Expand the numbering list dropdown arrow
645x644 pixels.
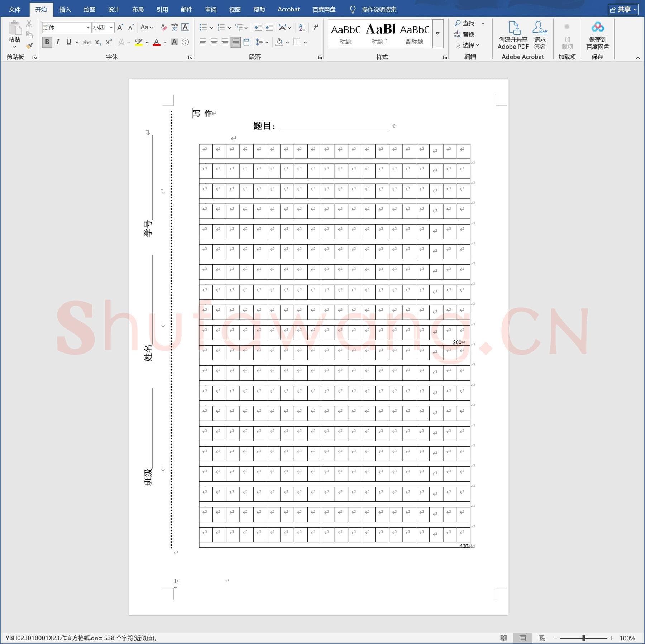coord(229,28)
